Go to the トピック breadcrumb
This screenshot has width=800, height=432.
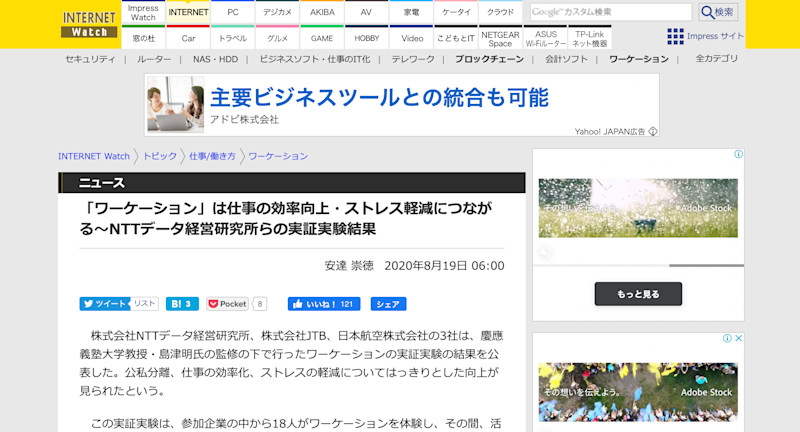[x=160, y=156]
